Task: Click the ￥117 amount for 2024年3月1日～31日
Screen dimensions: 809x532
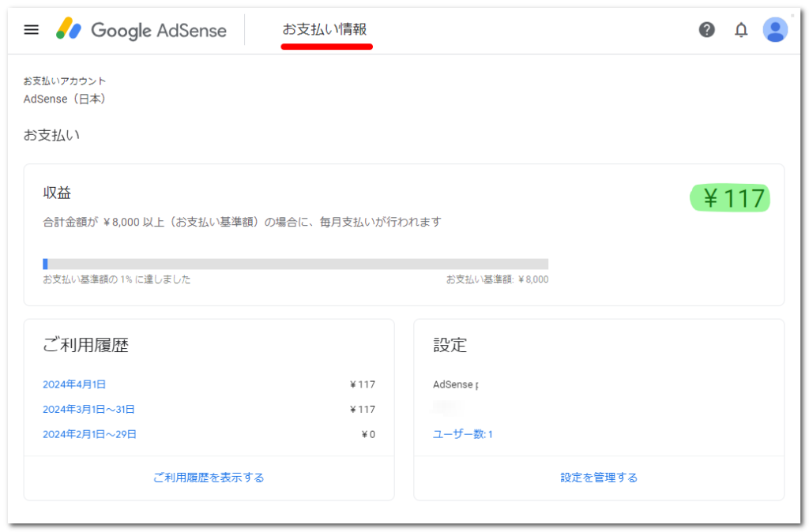Action: (x=363, y=410)
